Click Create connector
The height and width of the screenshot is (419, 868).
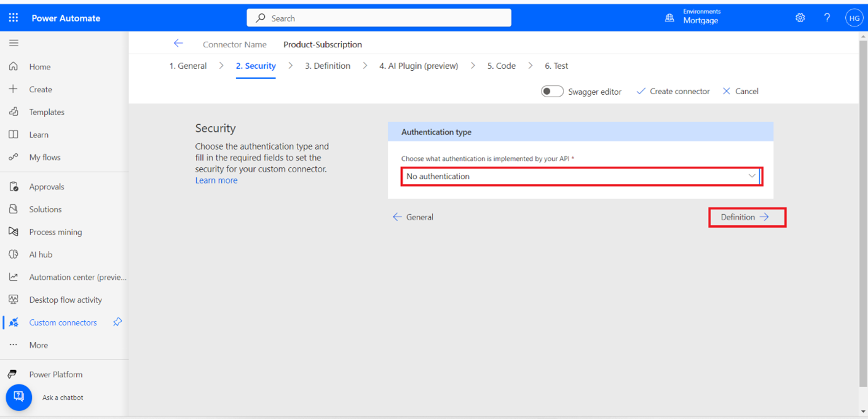(673, 91)
